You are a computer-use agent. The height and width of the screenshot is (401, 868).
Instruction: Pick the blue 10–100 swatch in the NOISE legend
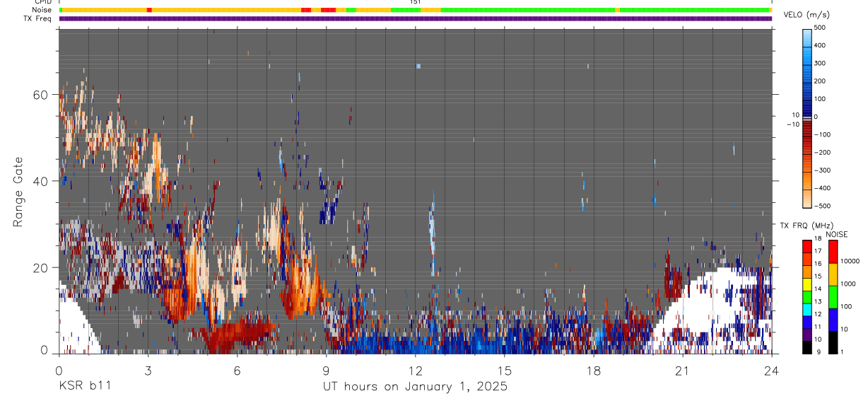pos(832,319)
